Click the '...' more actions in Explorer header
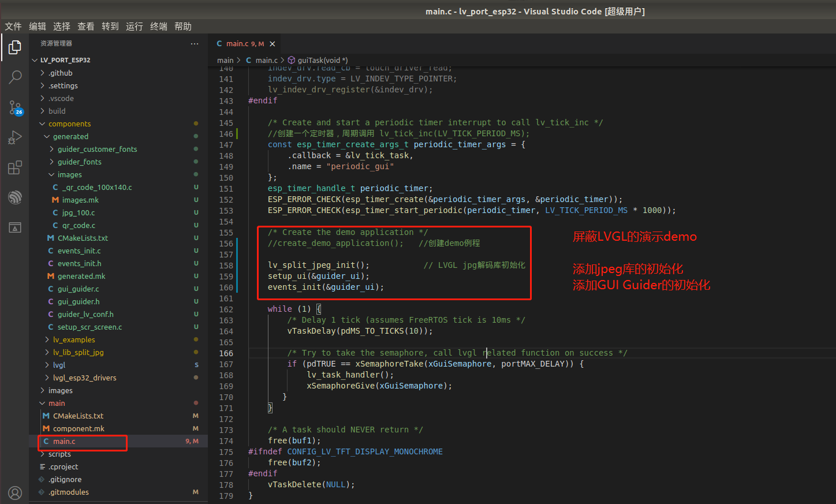 [195, 43]
